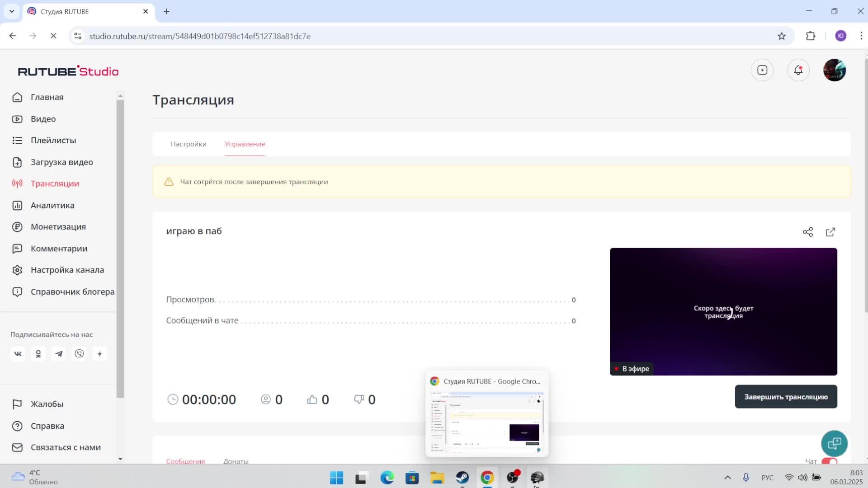868x488 pixels.
Task: Show hidden system tray icons
Action: (x=727, y=478)
